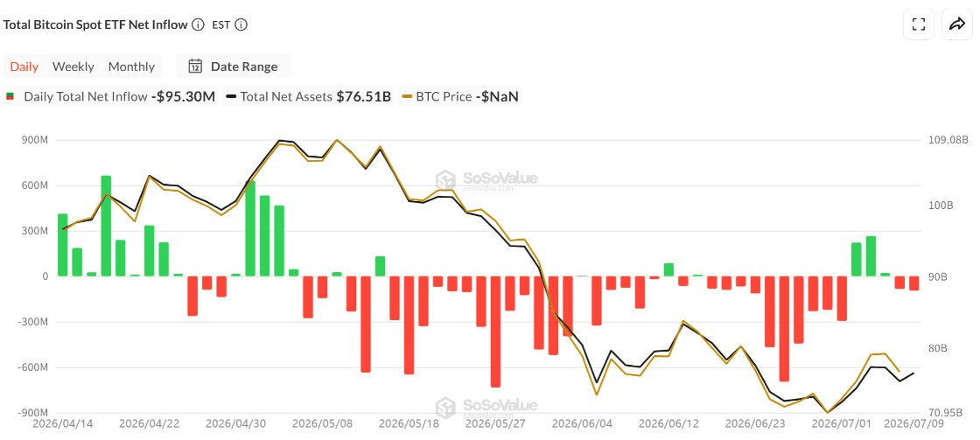The height and width of the screenshot is (440, 980).
Task: Select the Daily tab
Action: 24,66
